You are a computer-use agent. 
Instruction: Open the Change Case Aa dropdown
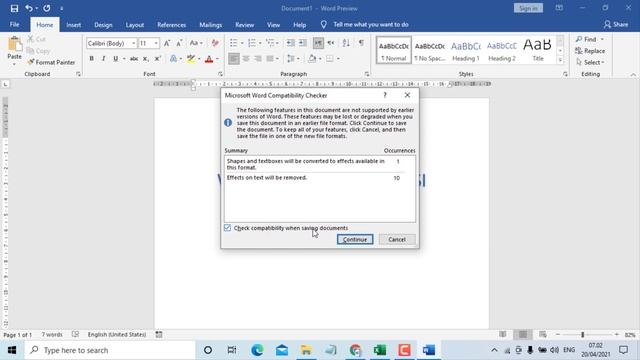click(x=196, y=43)
